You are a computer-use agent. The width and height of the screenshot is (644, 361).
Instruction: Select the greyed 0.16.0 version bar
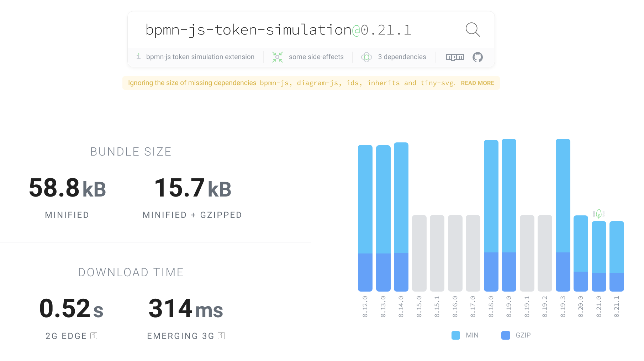(455, 253)
